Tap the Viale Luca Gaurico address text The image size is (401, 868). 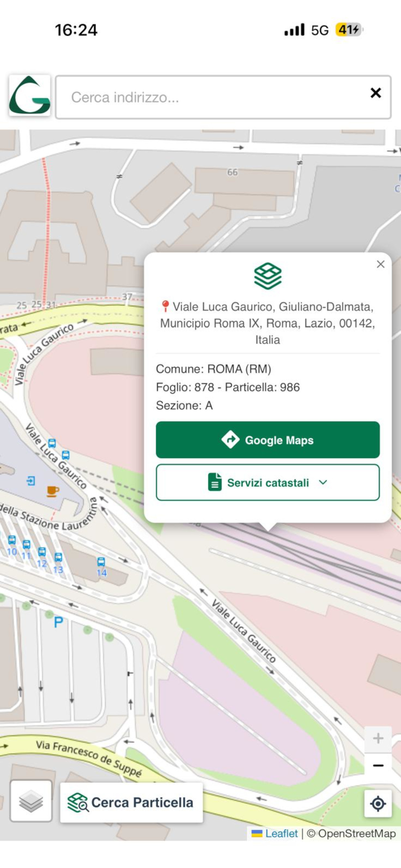click(x=268, y=323)
